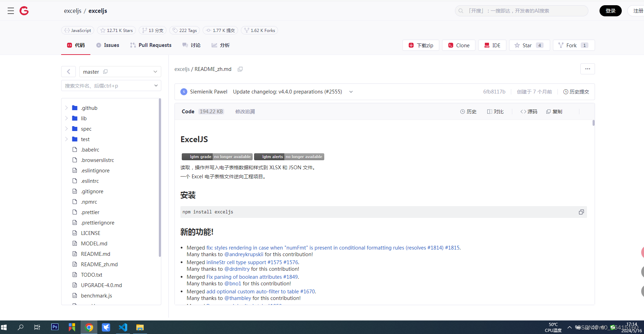Open UPGRADE-4.0.md in the file tree

pyautogui.click(x=101, y=285)
